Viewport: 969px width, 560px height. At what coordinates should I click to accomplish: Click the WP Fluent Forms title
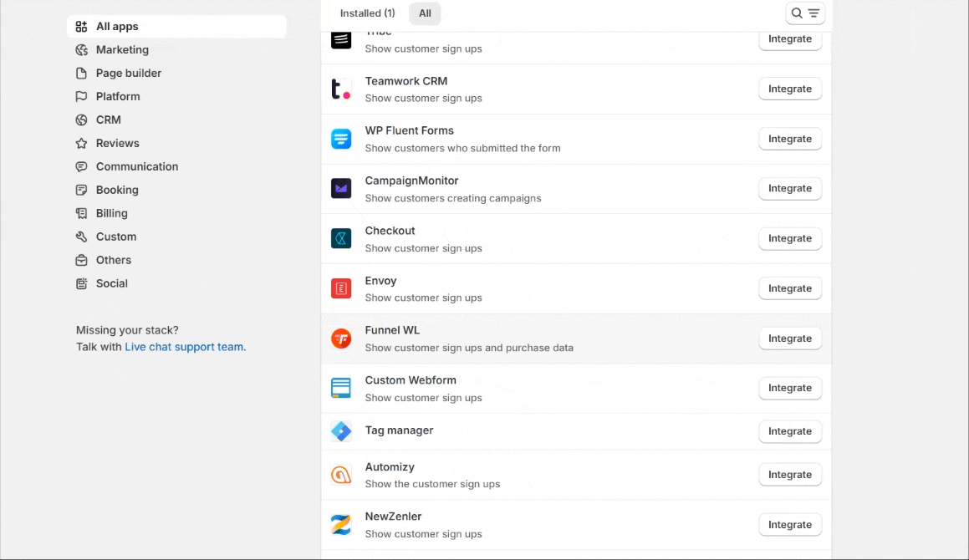click(409, 131)
